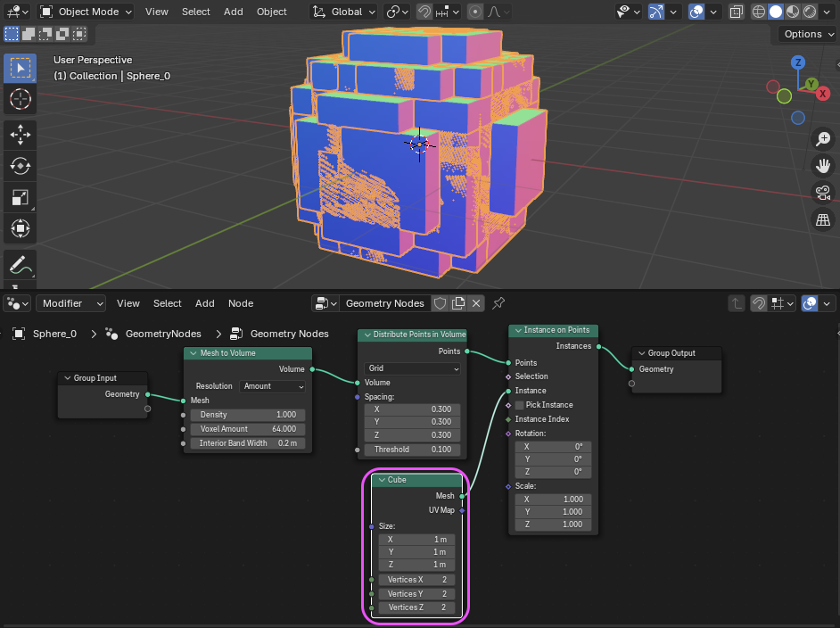Viewport: 840px width, 628px height.
Task: Click the Voxel Amount value field
Action: [x=248, y=429]
